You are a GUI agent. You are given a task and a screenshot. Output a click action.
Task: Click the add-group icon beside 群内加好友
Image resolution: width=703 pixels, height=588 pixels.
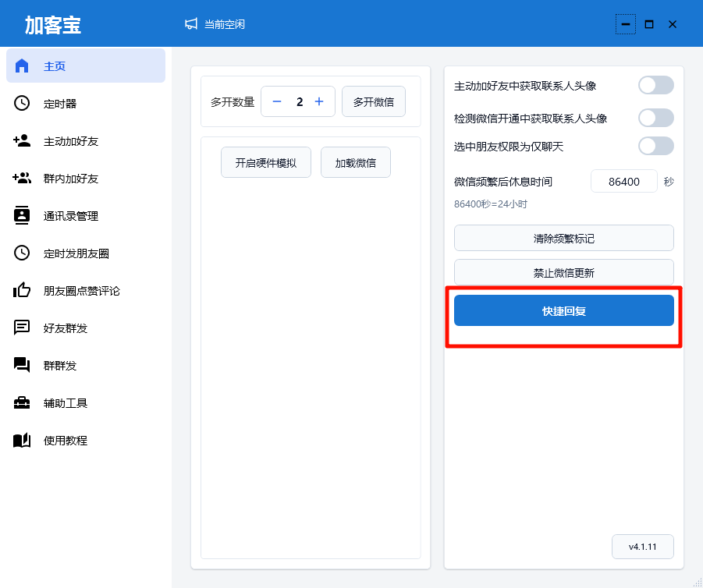tap(22, 178)
